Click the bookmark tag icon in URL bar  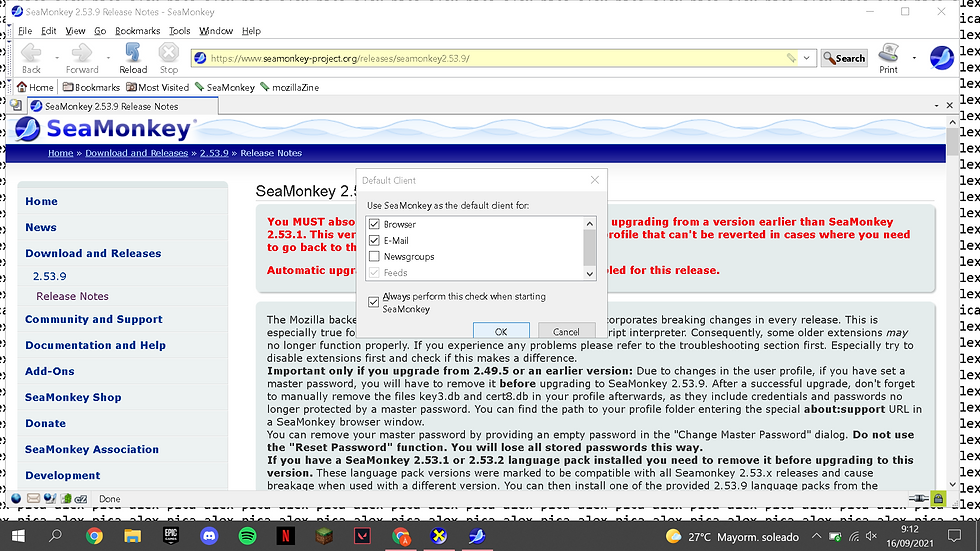(x=791, y=58)
